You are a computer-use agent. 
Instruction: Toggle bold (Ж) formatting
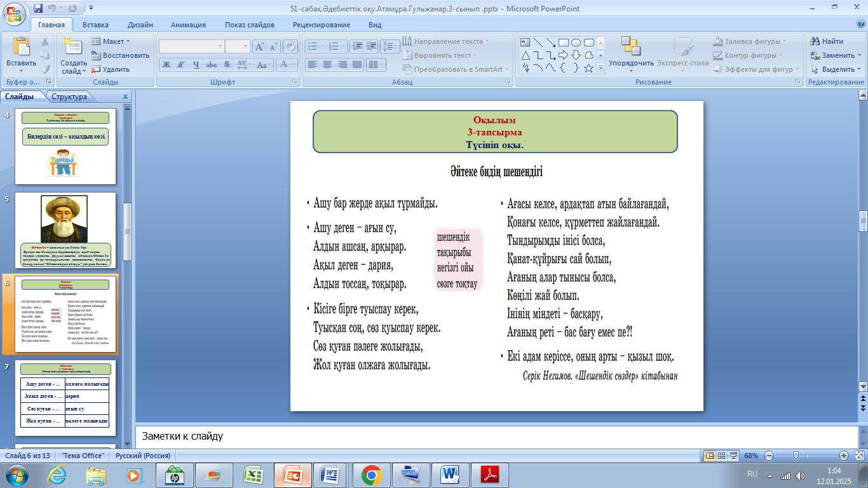coord(166,65)
